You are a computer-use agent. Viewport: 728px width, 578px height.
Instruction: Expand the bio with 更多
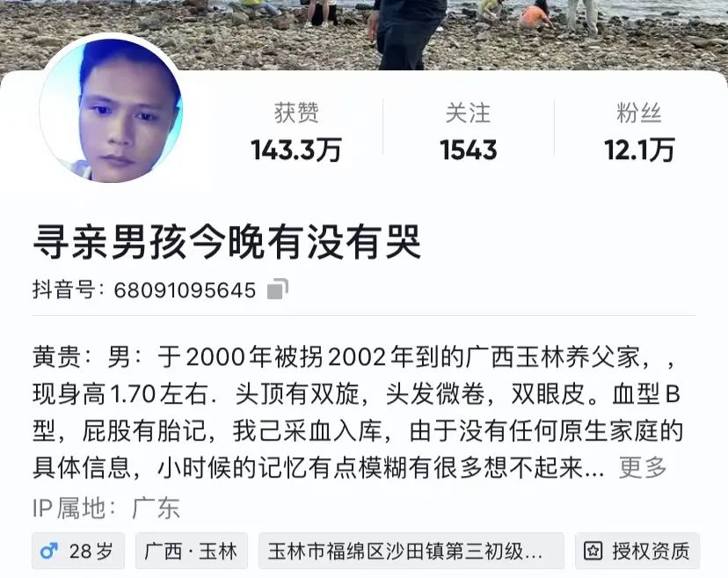pyautogui.click(x=643, y=467)
